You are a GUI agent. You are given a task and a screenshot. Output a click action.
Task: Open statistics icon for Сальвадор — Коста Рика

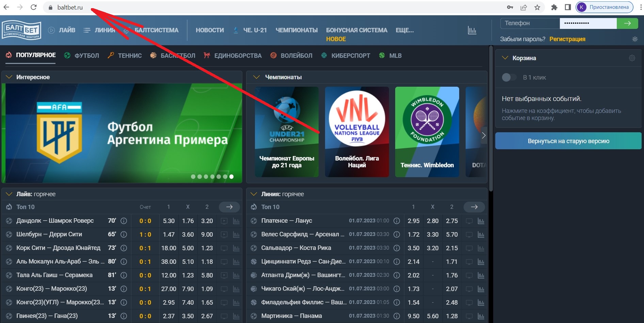[x=481, y=248]
